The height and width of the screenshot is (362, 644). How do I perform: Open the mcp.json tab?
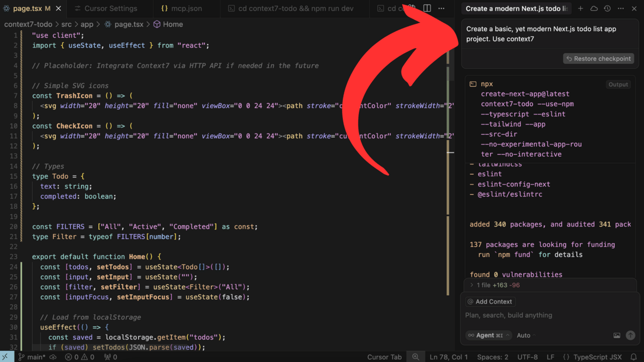[x=181, y=8]
